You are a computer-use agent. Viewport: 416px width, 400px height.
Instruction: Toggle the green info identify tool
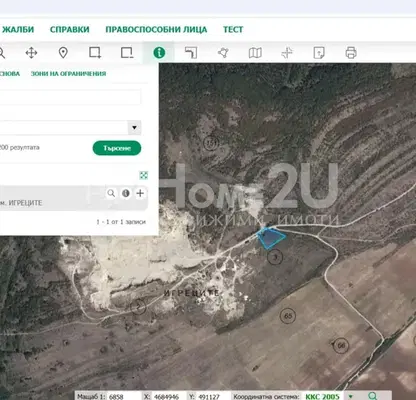[x=159, y=53]
